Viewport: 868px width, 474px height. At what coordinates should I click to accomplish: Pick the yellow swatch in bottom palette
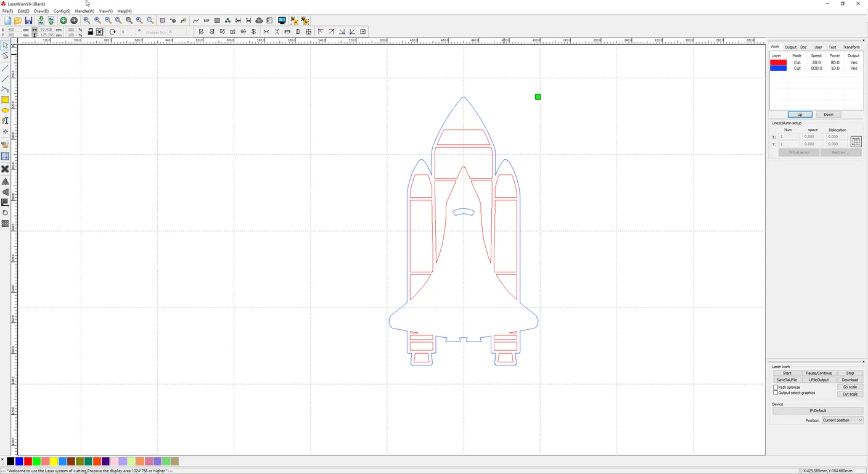point(54,462)
